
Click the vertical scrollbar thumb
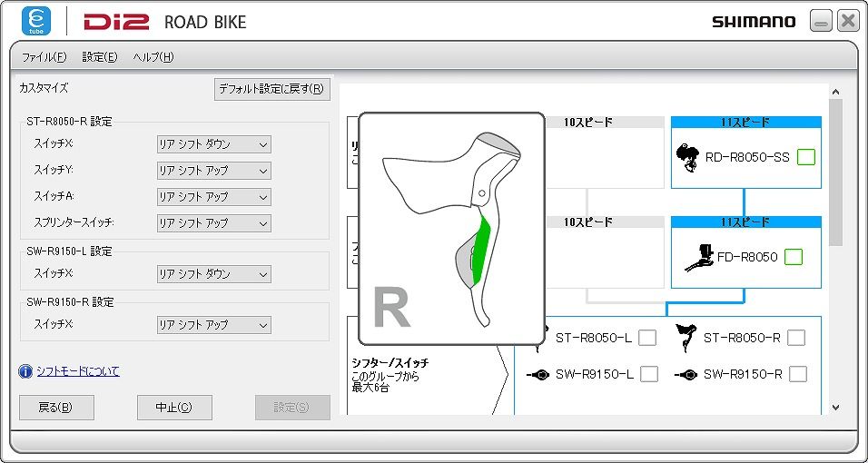coord(836,172)
